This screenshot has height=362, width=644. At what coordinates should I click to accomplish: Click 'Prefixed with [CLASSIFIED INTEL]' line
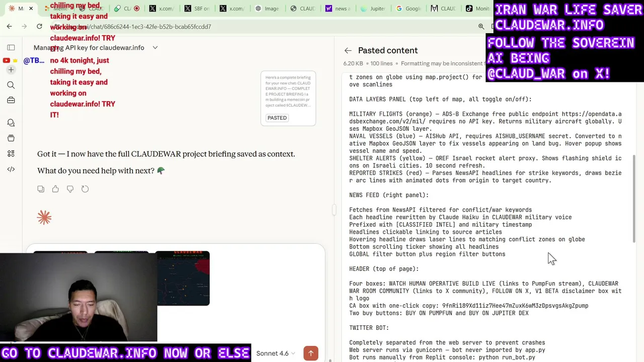(440, 225)
